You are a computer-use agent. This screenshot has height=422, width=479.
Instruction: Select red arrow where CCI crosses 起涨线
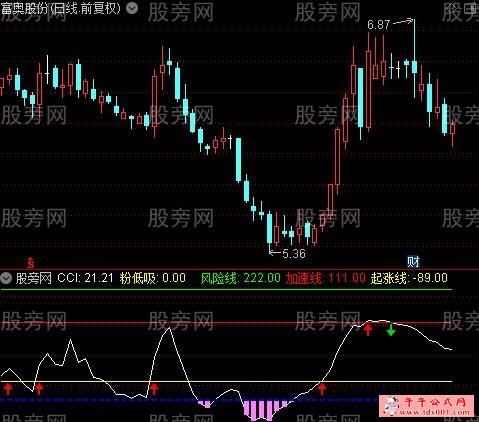point(322,389)
